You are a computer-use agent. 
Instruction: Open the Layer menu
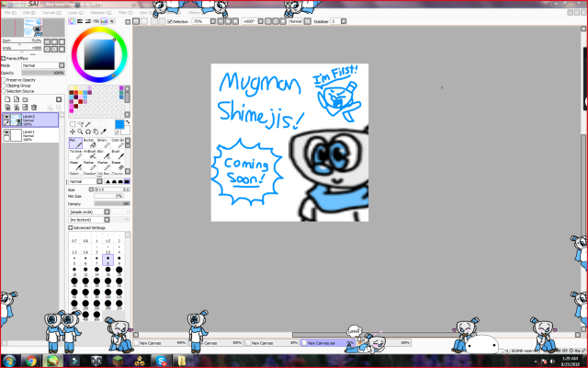73,12
